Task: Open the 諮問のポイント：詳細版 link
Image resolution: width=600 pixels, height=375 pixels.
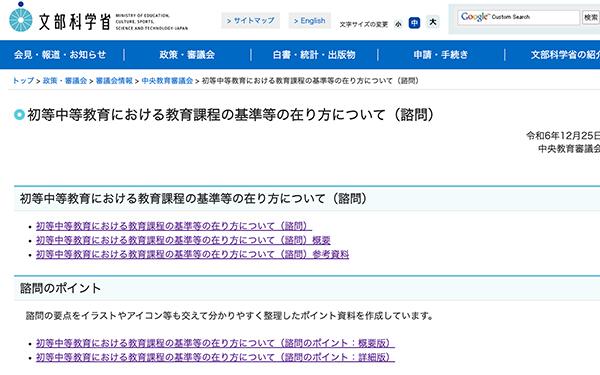Action: (215, 357)
